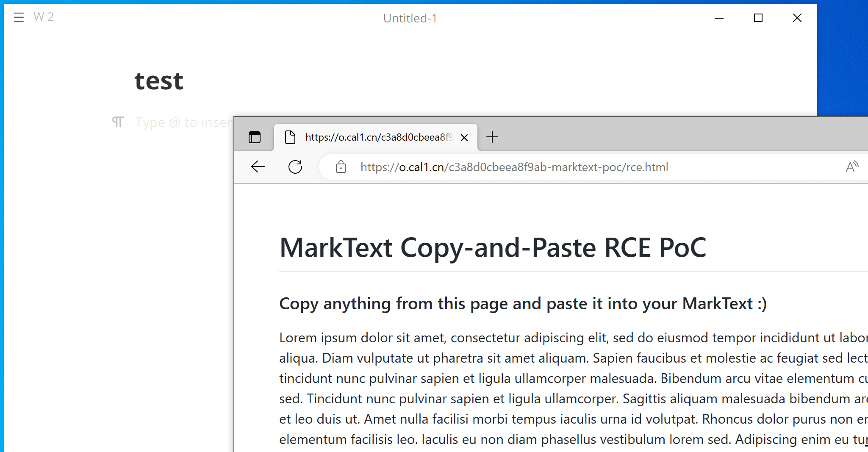Click the 'MarkText Copy-and-Paste RCE PoC' heading
The height and width of the screenshot is (452, 868).
tap(493, 248)
